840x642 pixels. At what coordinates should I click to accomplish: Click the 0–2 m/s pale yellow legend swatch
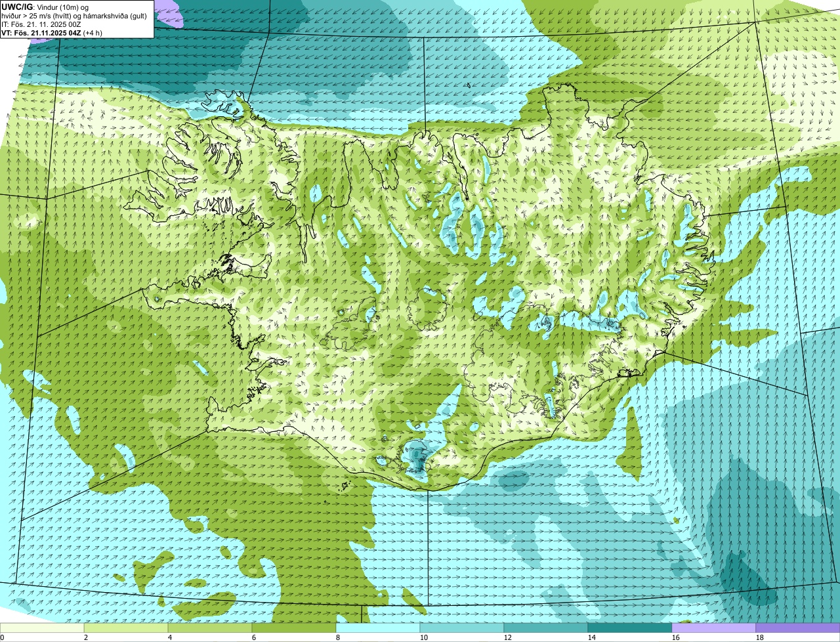tap(42, 628)
